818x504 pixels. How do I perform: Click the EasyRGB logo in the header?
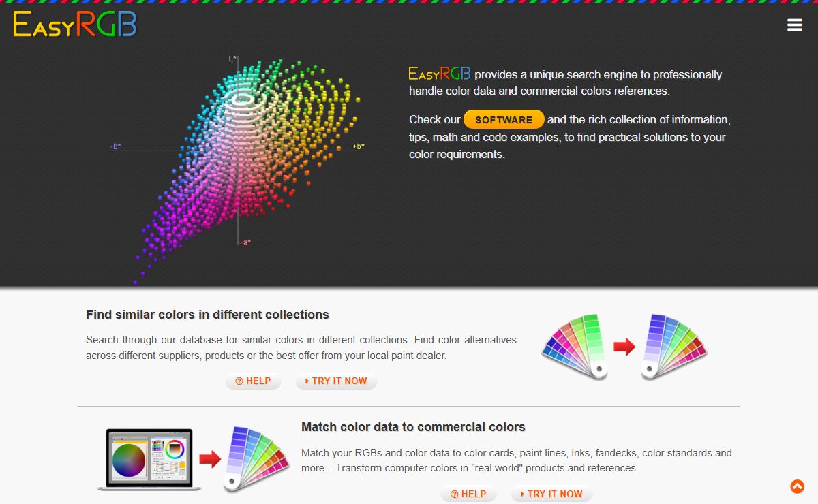point(75,25)
